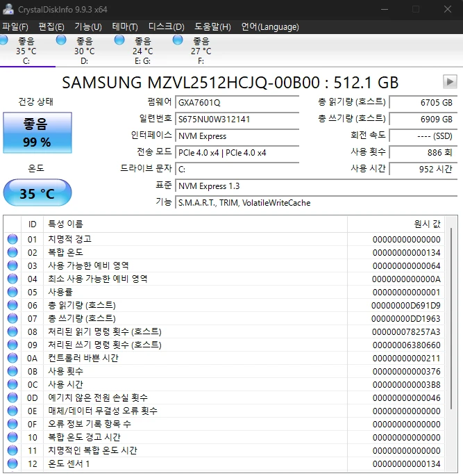Click the ID column header
The width and height of the screenshot is (463, 476).
[32, 224]
